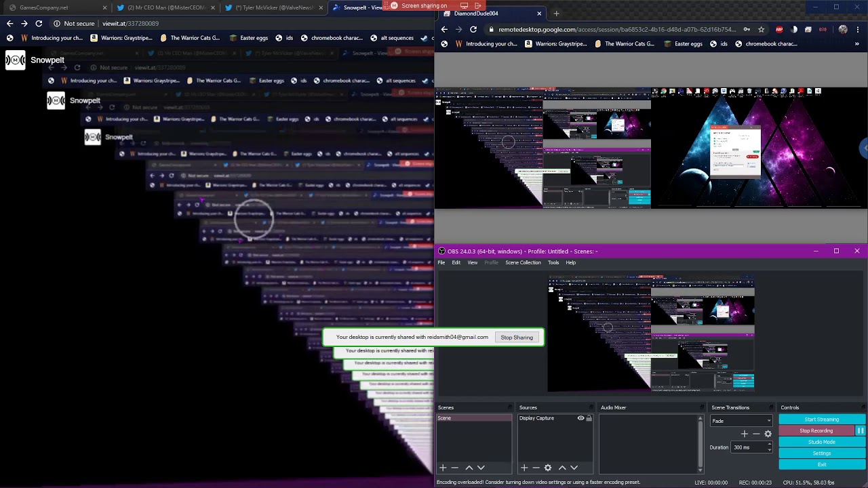This screenshot has height=488, width=868.
Task: Pop out the Scenes dock panel
Action: point(509,407)
